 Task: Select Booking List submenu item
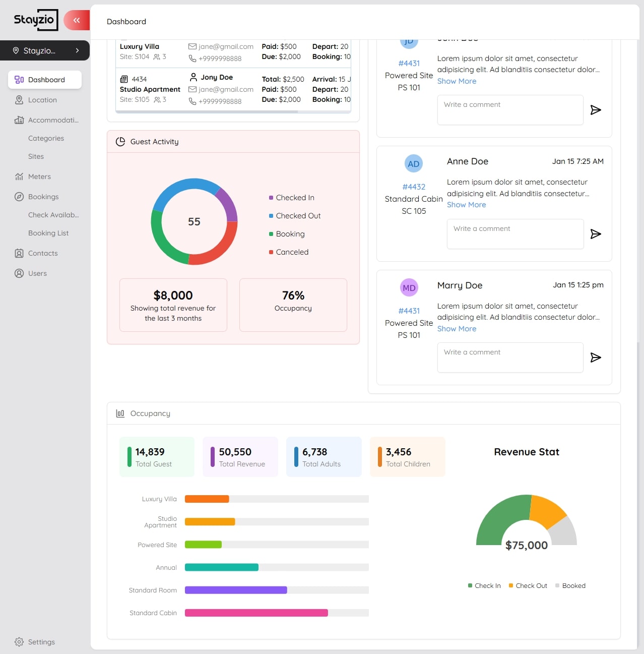pos(48,233)
